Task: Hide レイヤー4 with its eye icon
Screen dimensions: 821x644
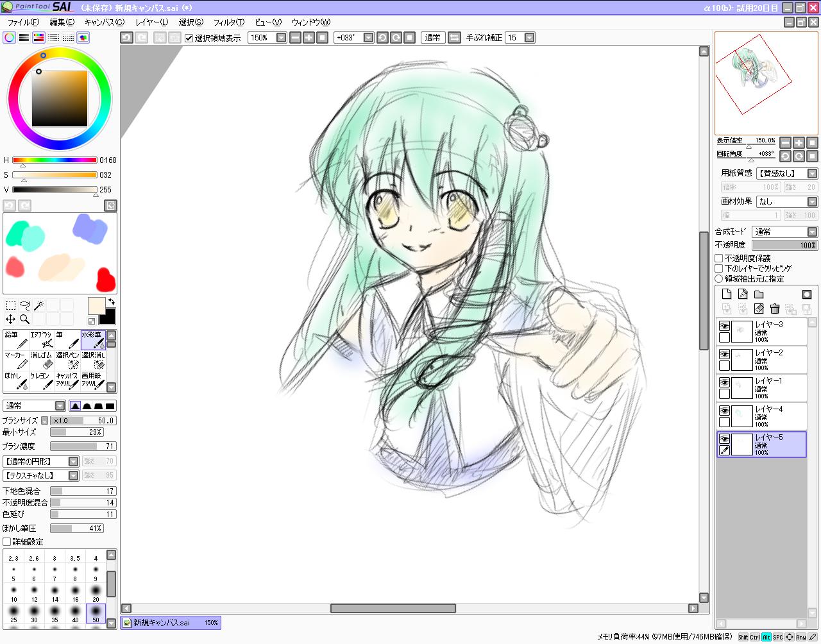Action: pos(724,411)
